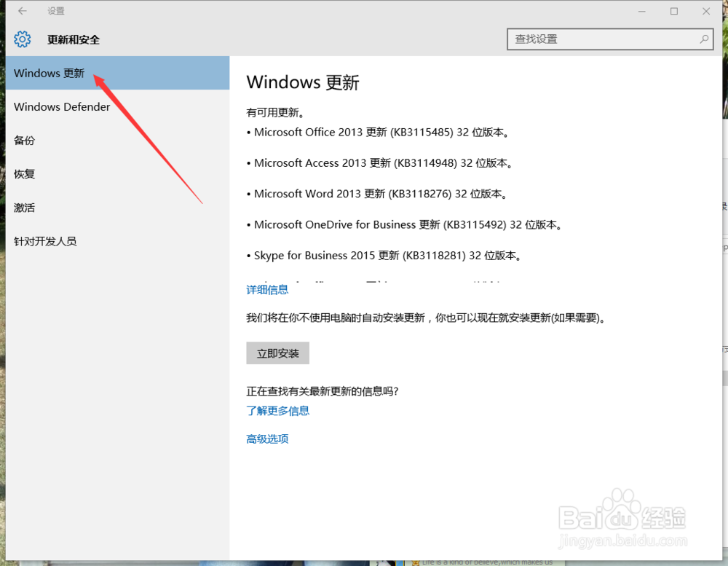Click OneDrive for Business update KB3115492
This screenshot has height=566, width=728.
tap(405, 225)
